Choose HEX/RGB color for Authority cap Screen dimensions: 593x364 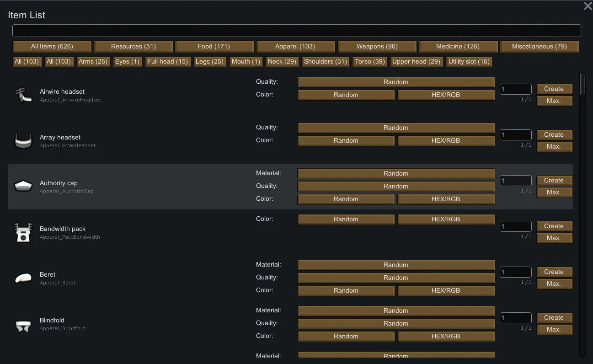[x=446, y=199]
